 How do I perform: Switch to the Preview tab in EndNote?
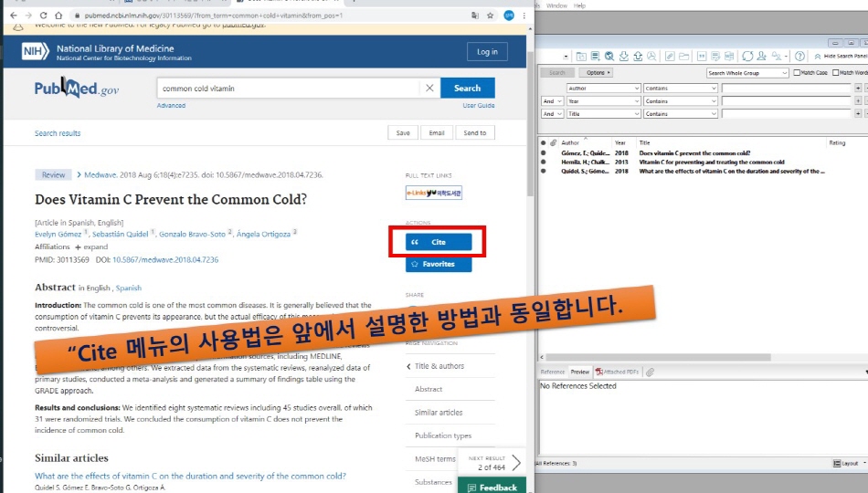pos(579,372)
